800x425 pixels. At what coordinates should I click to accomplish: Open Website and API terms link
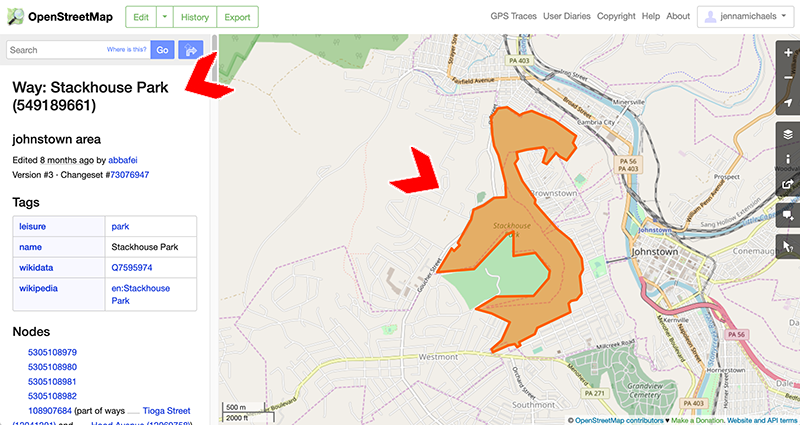[763, 420]
